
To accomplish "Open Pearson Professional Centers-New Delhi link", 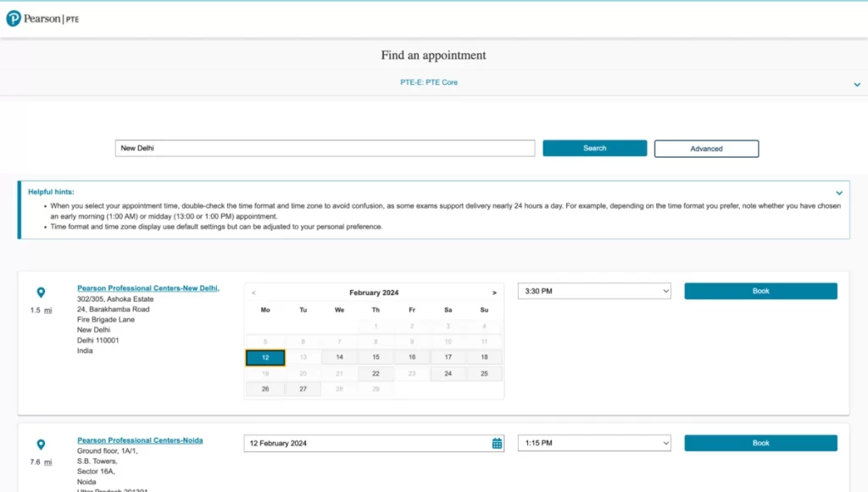I will tap(147, 288).
